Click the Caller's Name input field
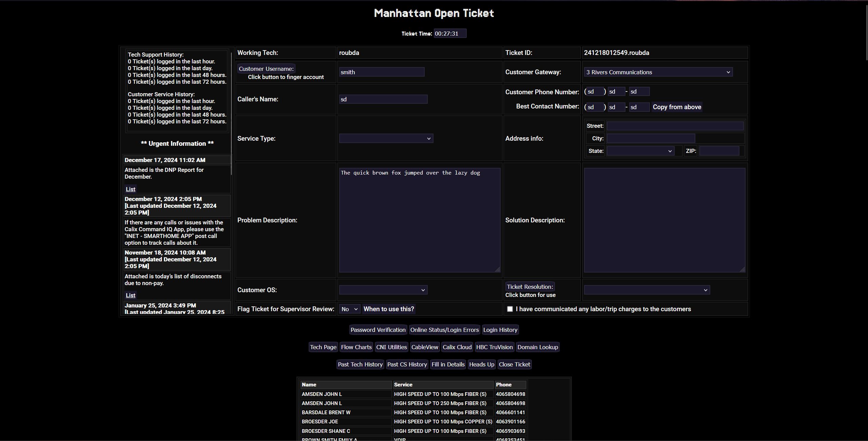The width and height of the screenshot is (868, 441). [383, 99]
